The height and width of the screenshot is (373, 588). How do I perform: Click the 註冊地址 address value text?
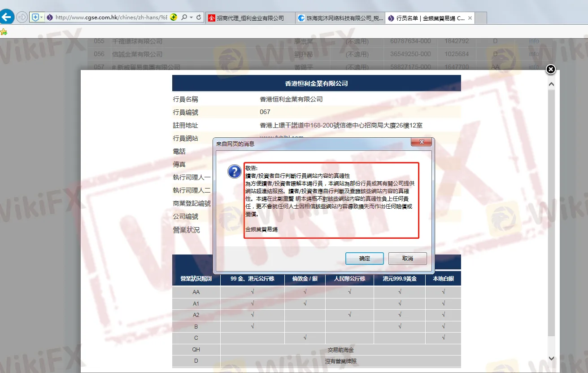click(x=341, y=125)
